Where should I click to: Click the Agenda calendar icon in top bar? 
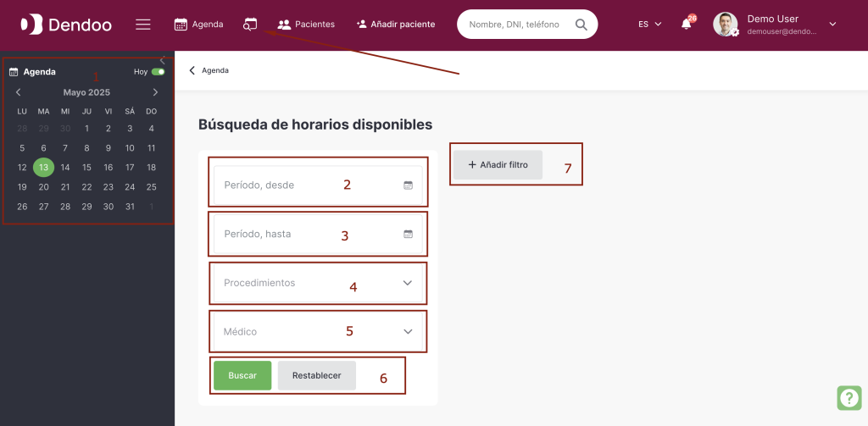181,25
